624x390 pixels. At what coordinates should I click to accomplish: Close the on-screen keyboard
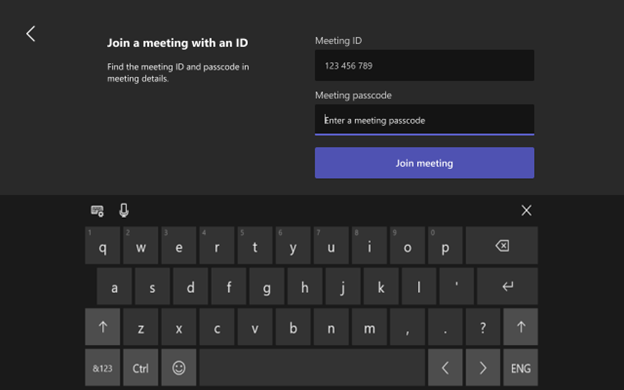click(526, 211)
